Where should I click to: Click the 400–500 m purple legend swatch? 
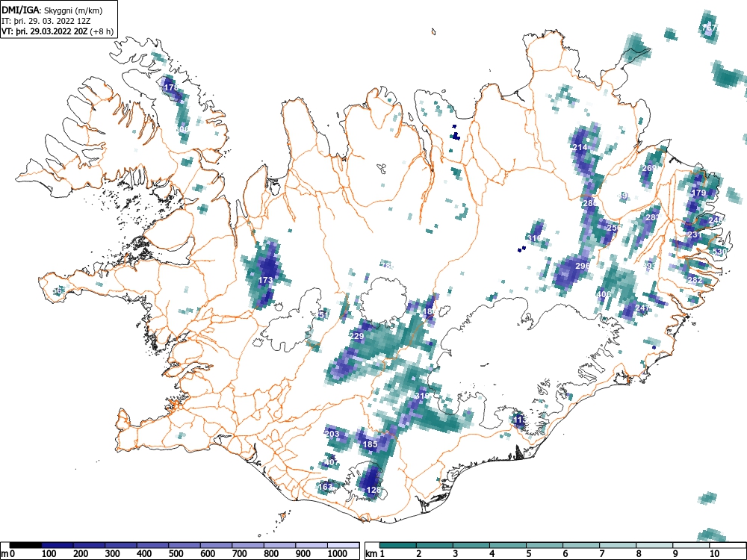(x=153, y=545)
